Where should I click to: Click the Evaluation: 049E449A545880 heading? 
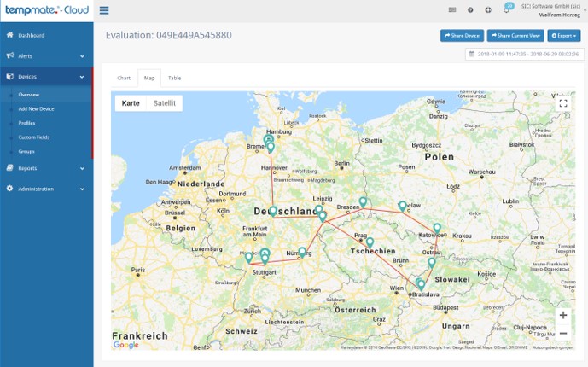pos(169,35)
